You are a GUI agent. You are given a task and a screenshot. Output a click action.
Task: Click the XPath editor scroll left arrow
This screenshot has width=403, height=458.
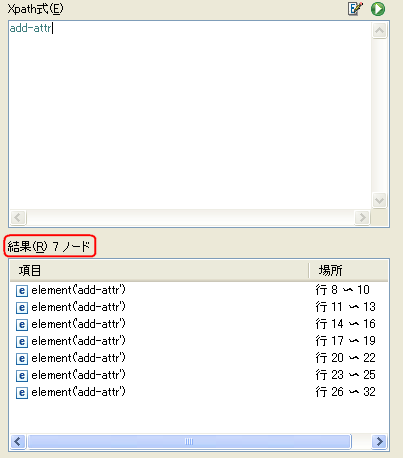(18, 218)
